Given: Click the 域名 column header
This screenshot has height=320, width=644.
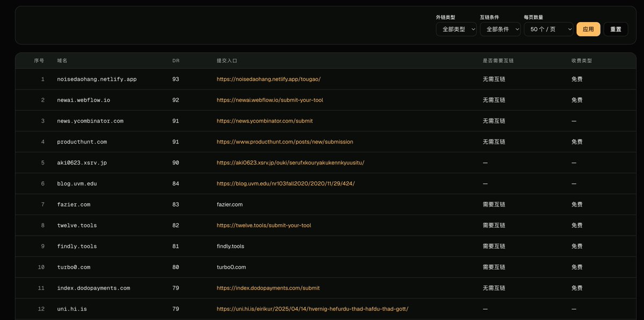Looking at the screenshot, I should click(62, 61).
